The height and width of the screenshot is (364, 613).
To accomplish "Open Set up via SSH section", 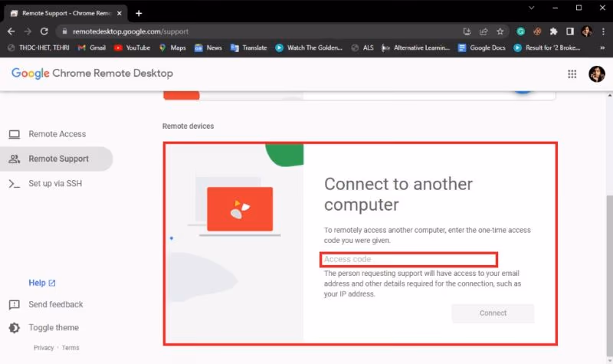I will coord(54,184).
